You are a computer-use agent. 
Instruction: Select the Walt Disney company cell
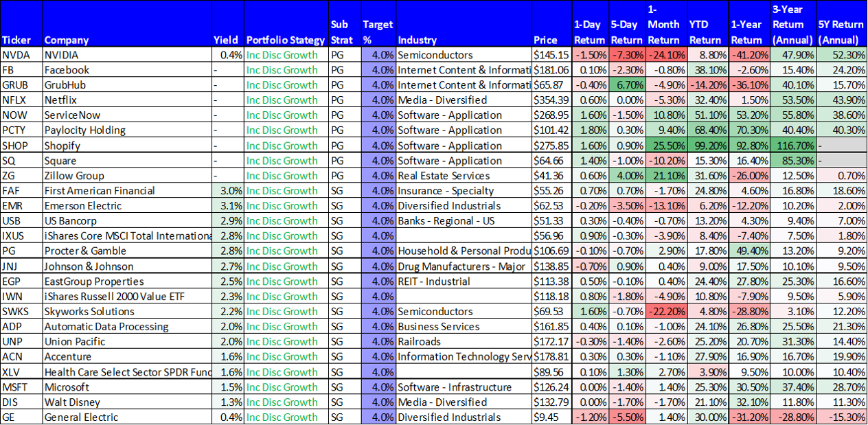[x=127, y=402]
